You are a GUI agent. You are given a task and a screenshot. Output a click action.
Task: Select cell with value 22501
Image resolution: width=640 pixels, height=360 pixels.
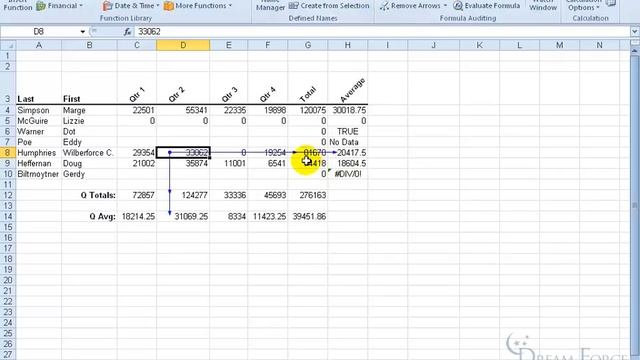137,110
